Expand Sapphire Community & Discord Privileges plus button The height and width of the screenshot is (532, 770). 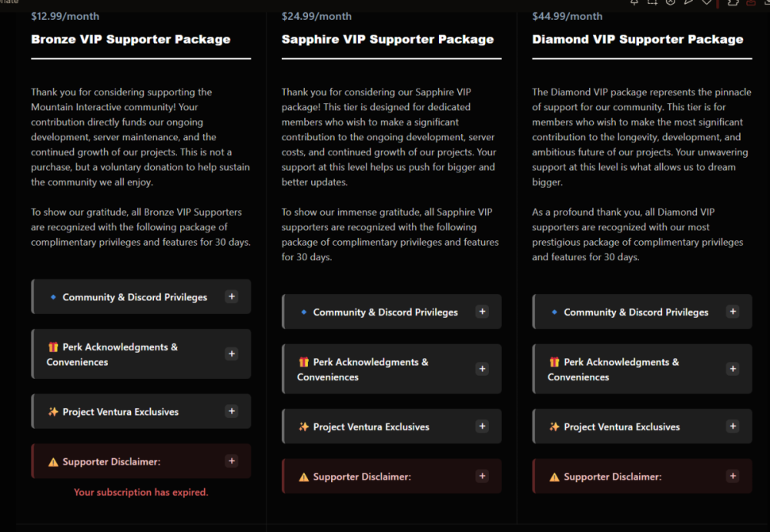[x=482, y=312]
